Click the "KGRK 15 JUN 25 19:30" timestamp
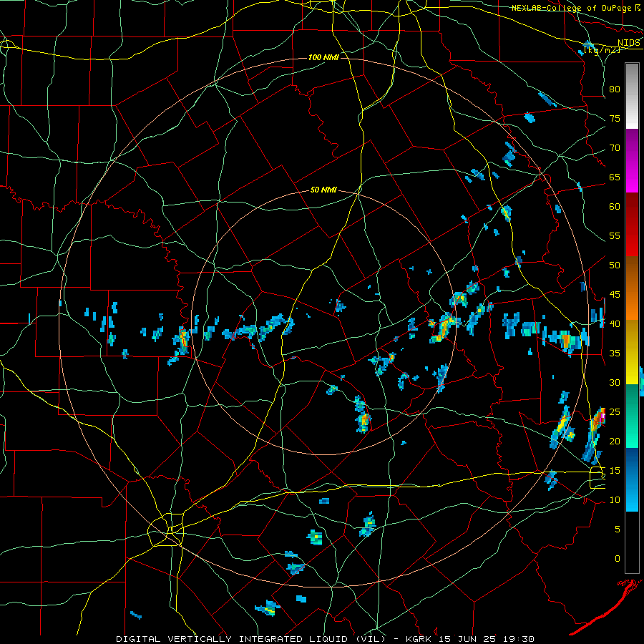 (x=470, y=639)
